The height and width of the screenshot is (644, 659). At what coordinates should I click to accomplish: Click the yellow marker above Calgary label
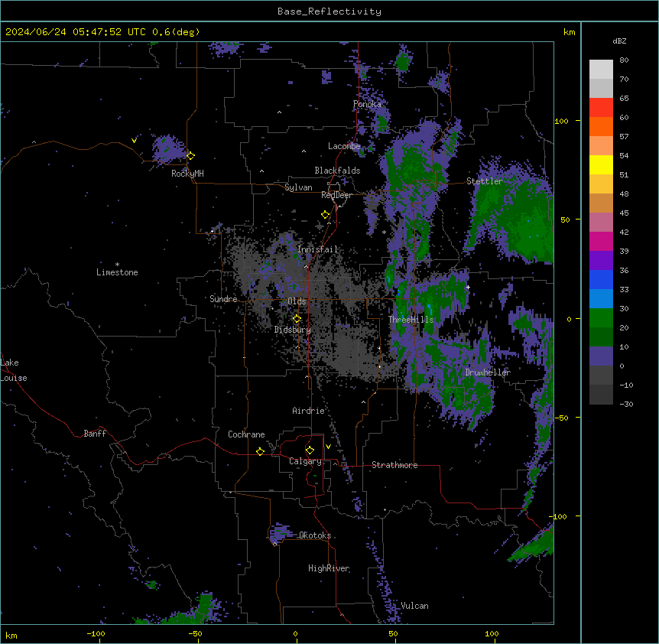310,450
